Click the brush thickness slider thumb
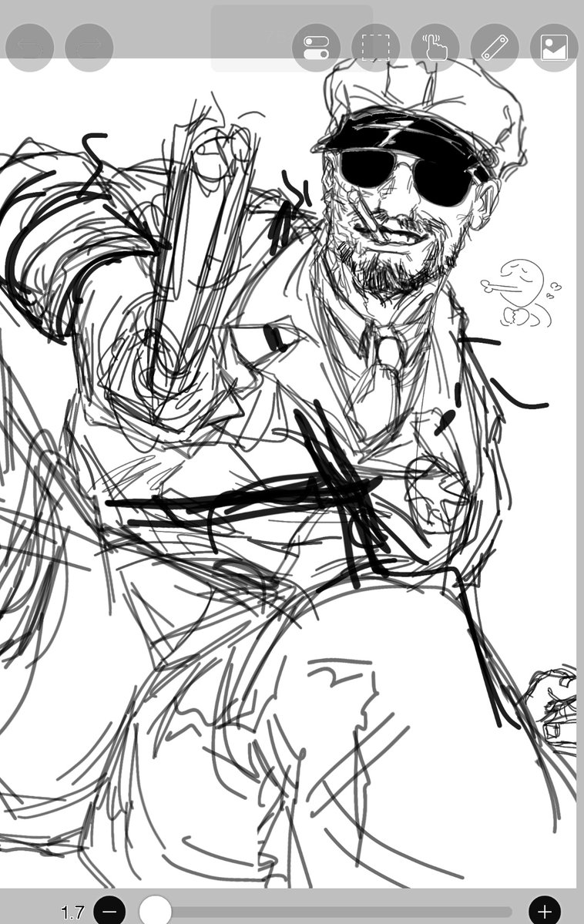Viewport: 584px width, 924px height. (155, 910)
